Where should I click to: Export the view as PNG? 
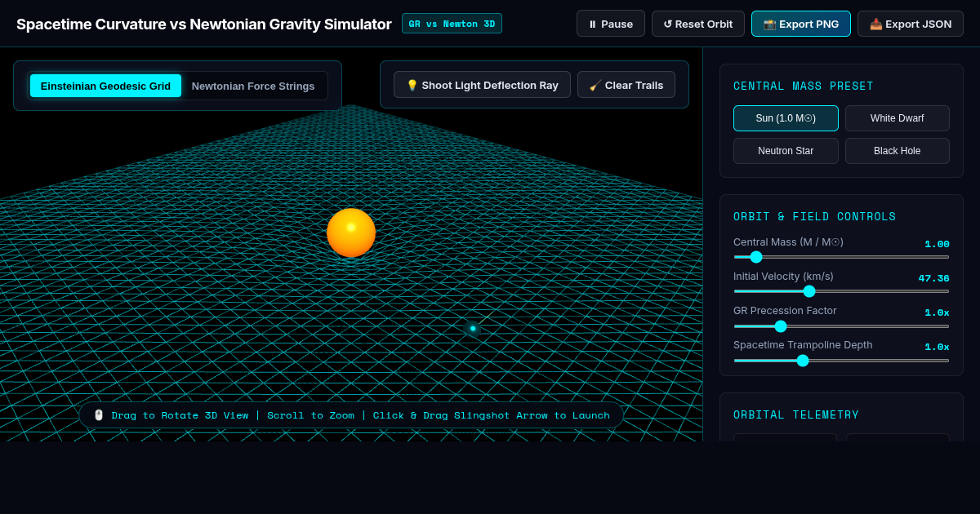pos(800,24)
